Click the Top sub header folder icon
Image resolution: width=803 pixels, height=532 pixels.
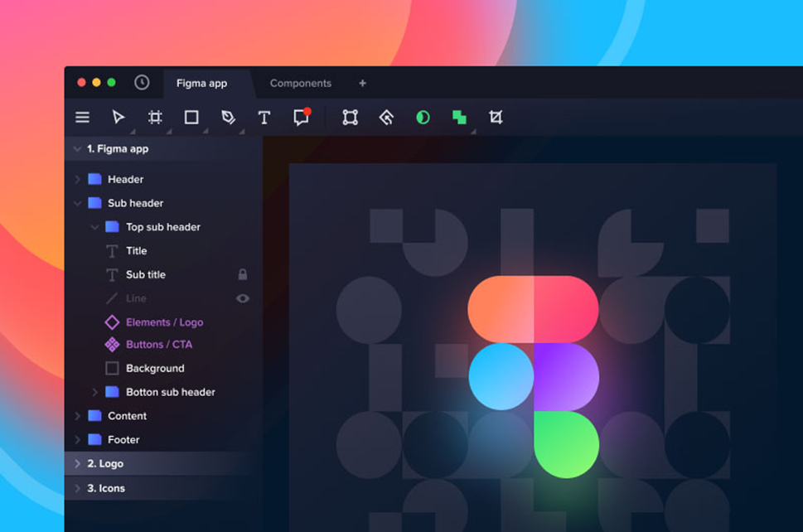112,226
